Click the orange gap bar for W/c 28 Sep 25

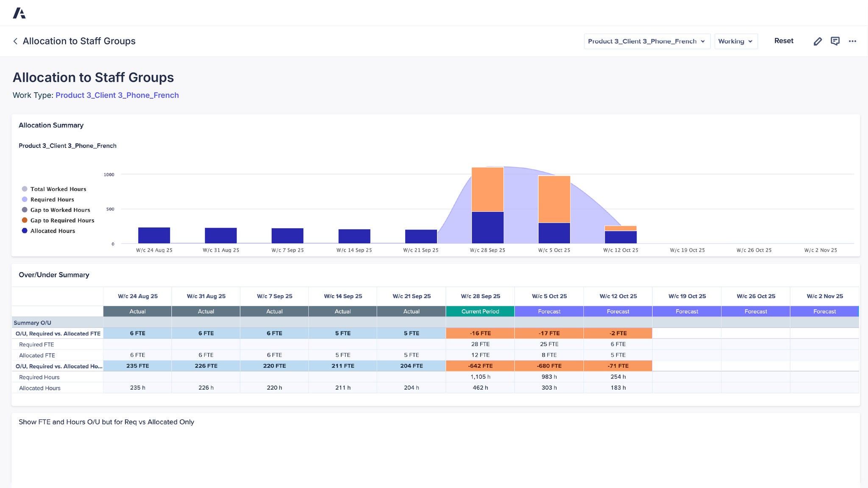487,189
